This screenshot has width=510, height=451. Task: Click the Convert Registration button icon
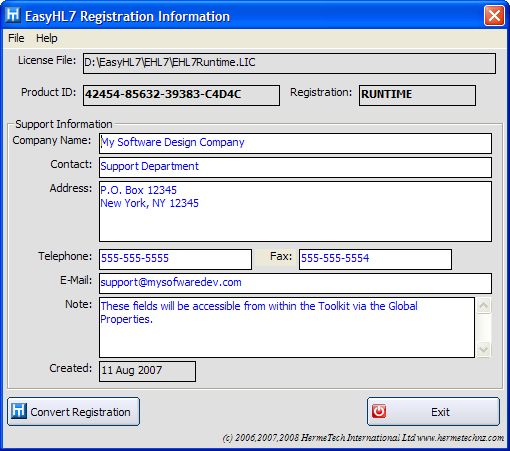(19, 411)
